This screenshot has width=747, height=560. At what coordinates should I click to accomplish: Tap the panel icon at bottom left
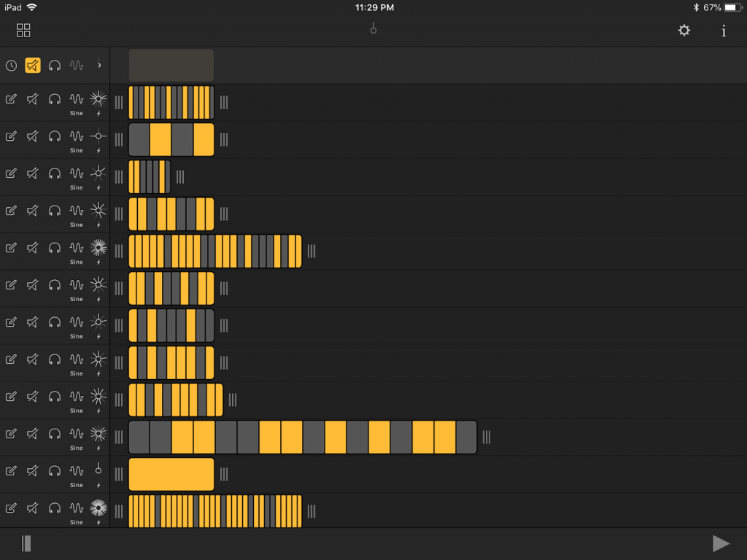[x=26, y=543]
